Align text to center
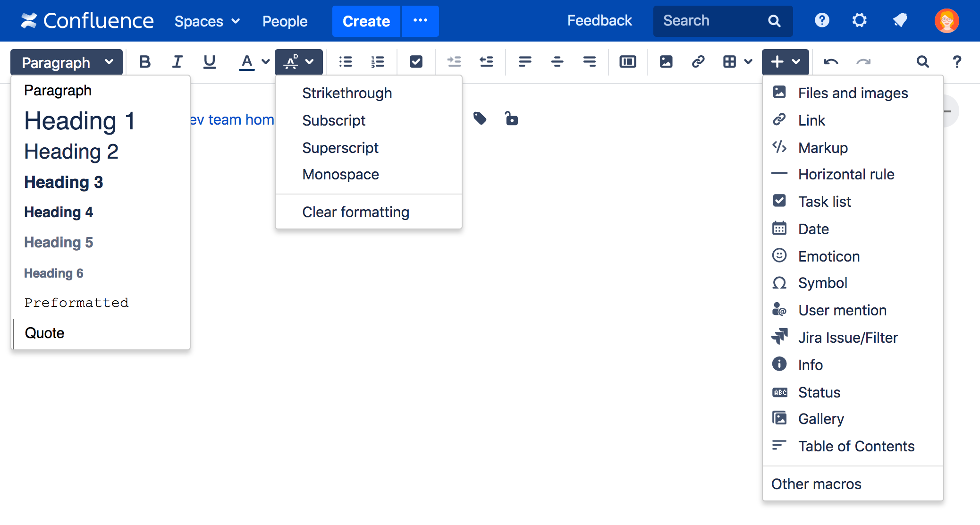This screenshot has height=525, width=980. pos(557,62)
